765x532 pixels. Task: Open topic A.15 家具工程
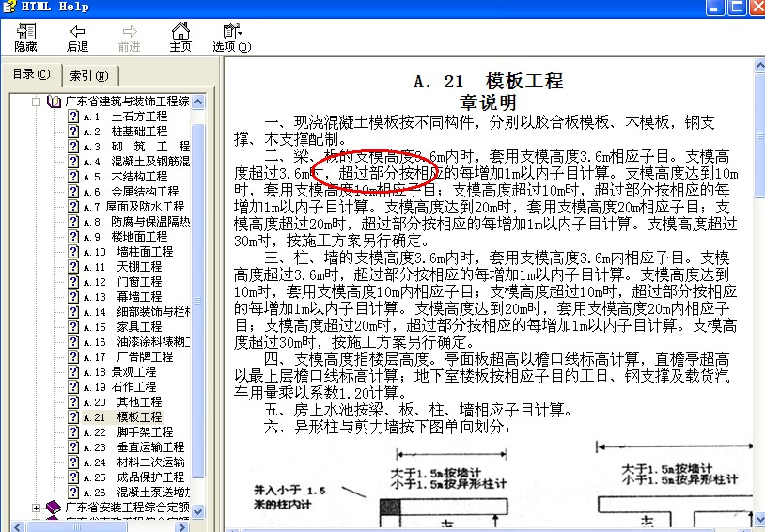pyautogui.click(x=122, y=326)
